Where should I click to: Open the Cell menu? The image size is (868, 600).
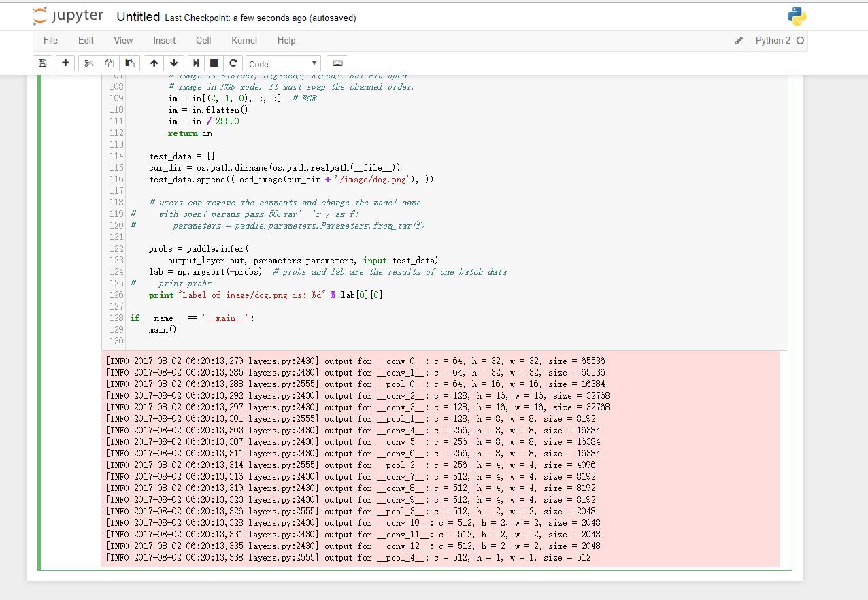click(x=203, y=41)
